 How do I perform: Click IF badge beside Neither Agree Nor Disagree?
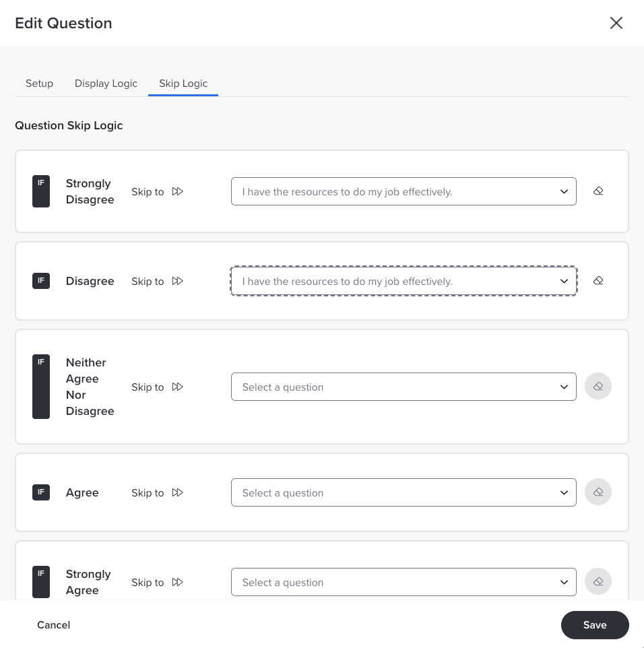[41, 387]
